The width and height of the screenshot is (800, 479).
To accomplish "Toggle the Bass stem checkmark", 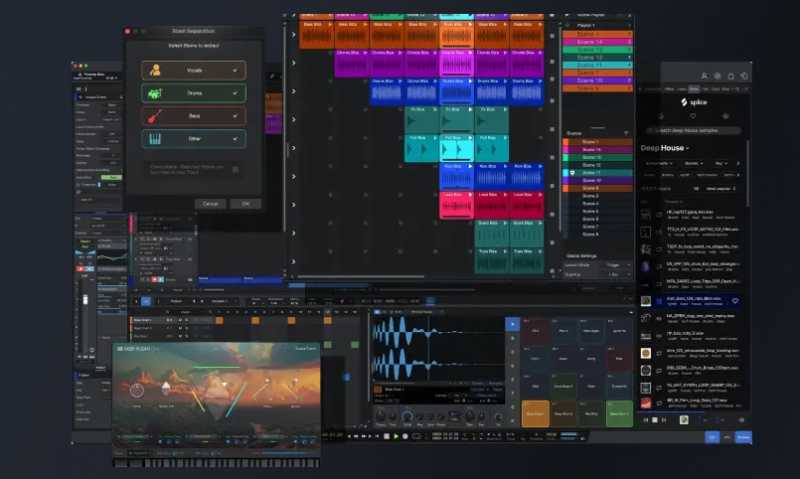I will (x=235, y=116).
